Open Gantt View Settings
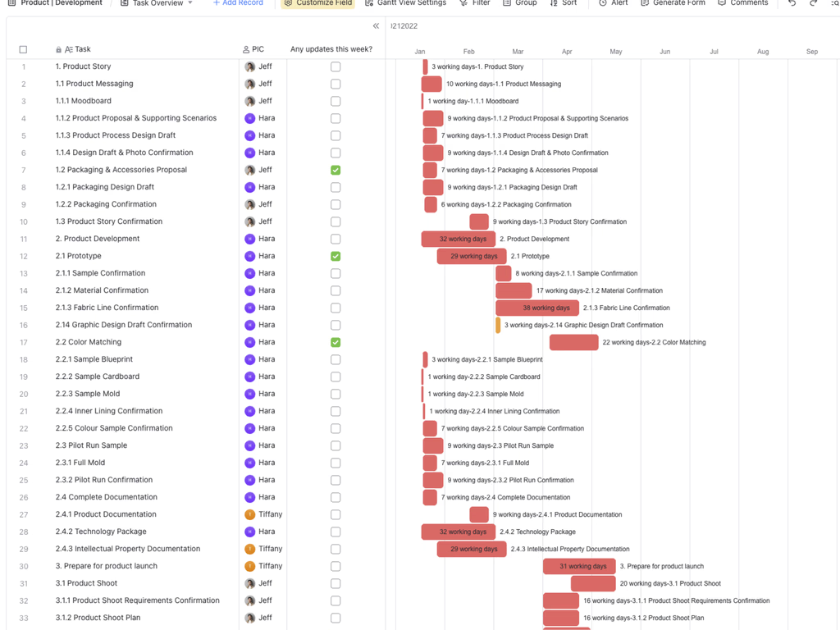840x630 pixels. pyautogui.click(x=405, y=3)
